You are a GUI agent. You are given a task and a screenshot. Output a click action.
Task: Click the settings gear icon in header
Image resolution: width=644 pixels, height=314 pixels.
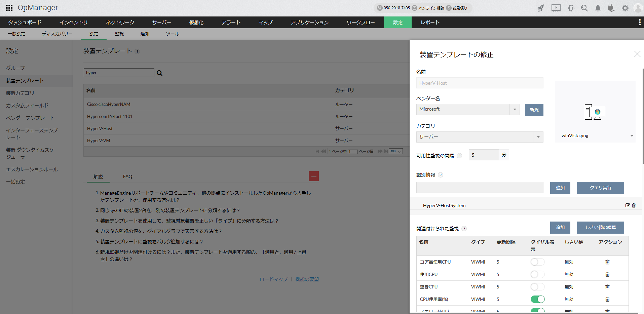[x=625, y=8]
